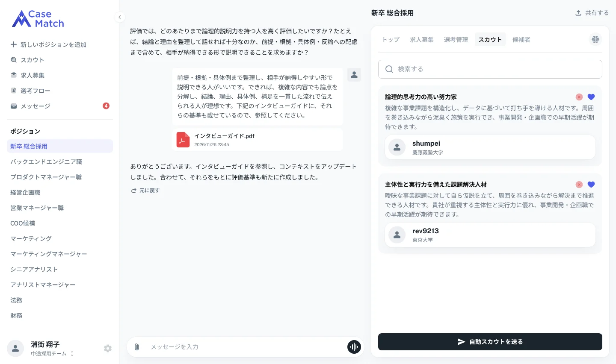
Task: Select the マーケティングマネージャー position
Action: [x=60, y=254]
